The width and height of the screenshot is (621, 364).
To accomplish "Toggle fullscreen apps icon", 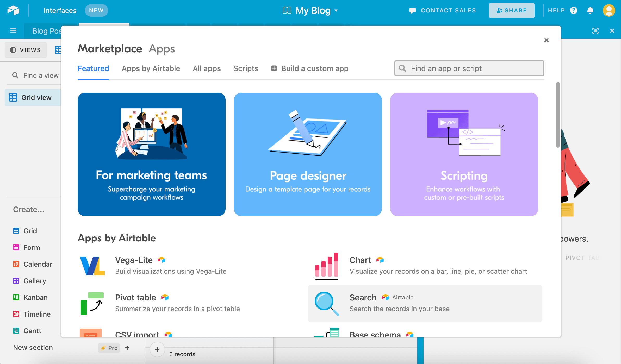I will [595, 31].
